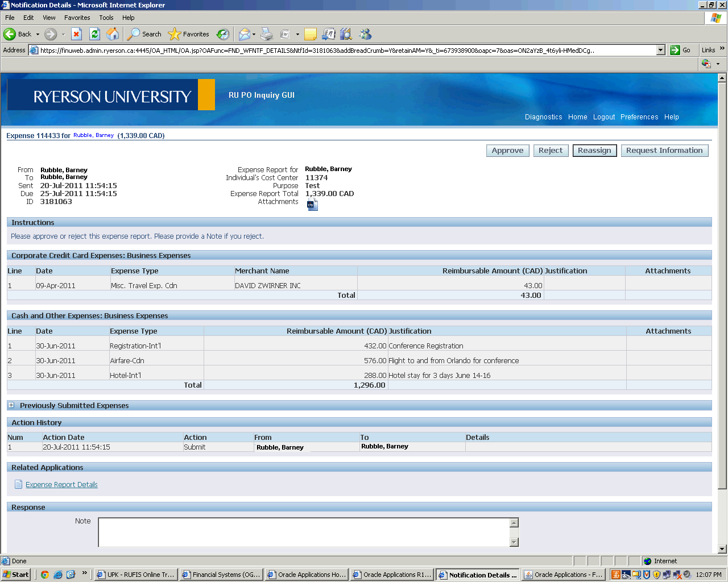This screenshot has height=582, width=728.
Task: Open the Mail toolbar dropdown arrow
Action: pyautogui.click(x=254, y=34)
